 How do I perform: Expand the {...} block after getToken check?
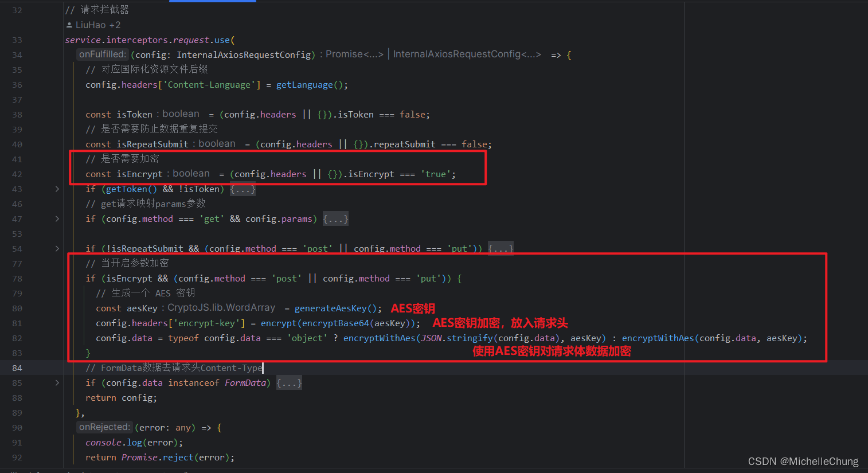click(242, 189)
